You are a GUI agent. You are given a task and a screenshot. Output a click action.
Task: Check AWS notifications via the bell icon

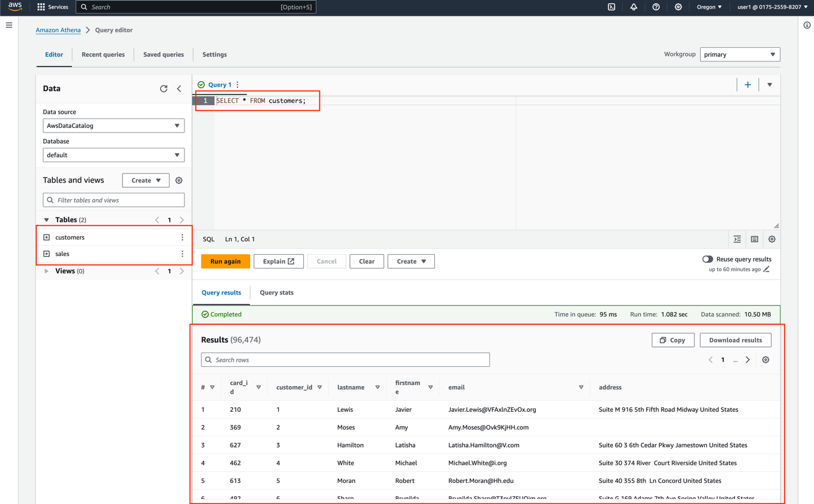[x=634, y=7]
